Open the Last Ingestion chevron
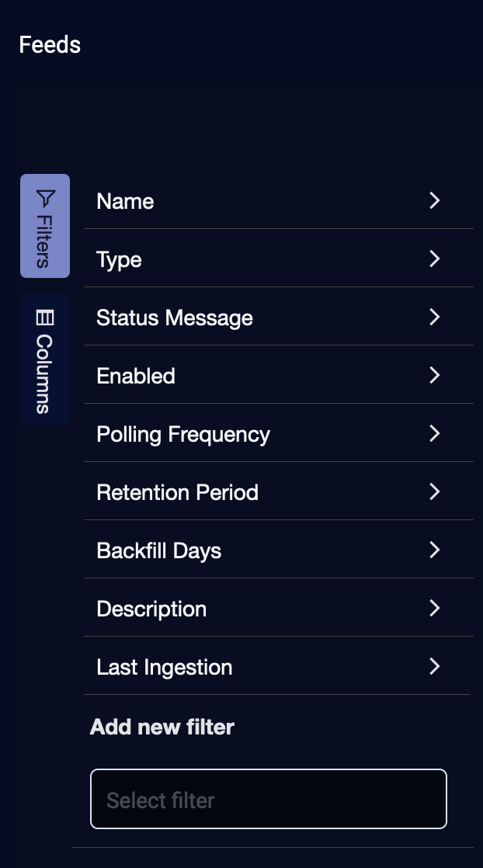 [x=434, y=667]
